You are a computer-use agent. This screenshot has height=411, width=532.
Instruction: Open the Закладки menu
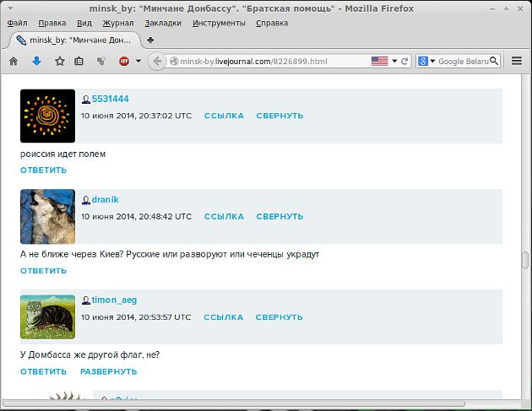pos(162,23)
